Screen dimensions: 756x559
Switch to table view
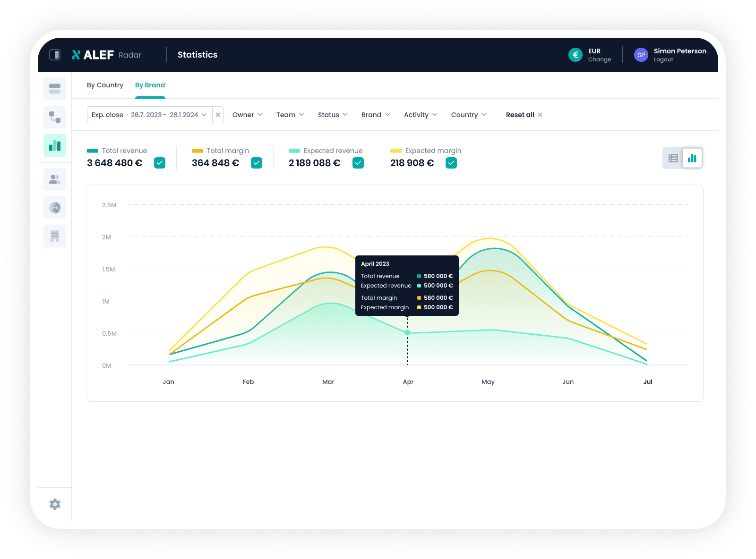[x=673, y=158]
